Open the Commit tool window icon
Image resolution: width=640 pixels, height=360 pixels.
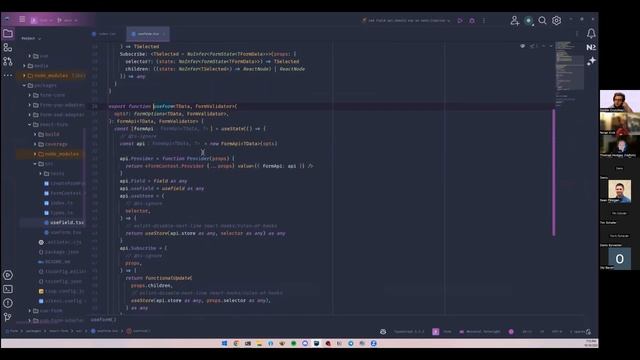click(8, 48)
